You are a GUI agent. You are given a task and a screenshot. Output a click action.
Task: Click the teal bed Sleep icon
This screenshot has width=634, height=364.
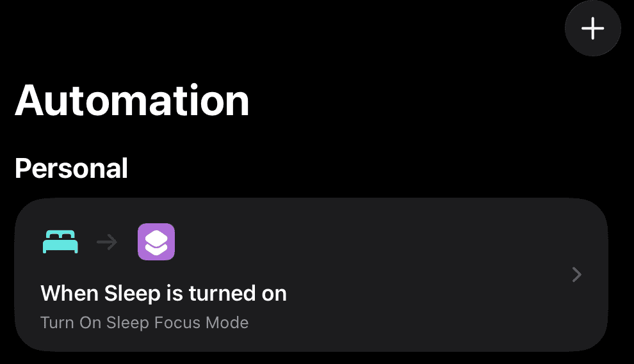(x=60, y=242)
